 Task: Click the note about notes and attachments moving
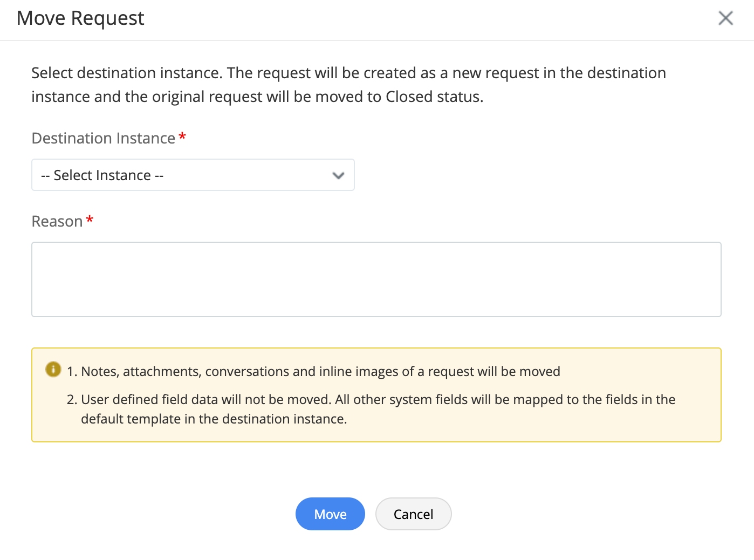click(320, 372)
